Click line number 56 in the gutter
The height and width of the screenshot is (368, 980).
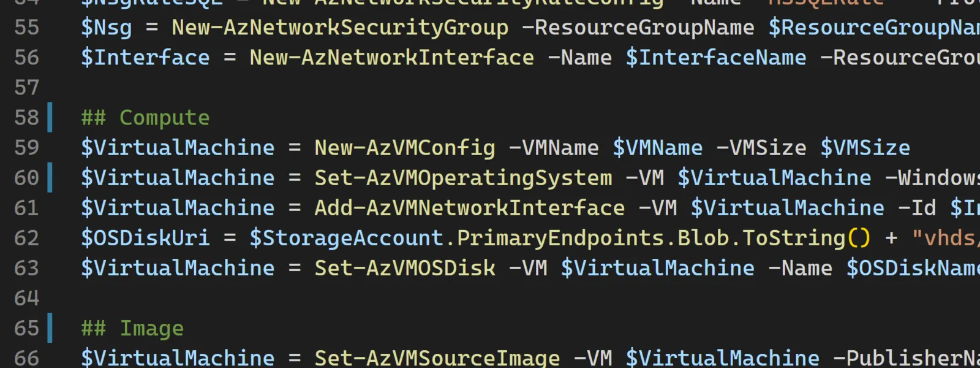26,58
